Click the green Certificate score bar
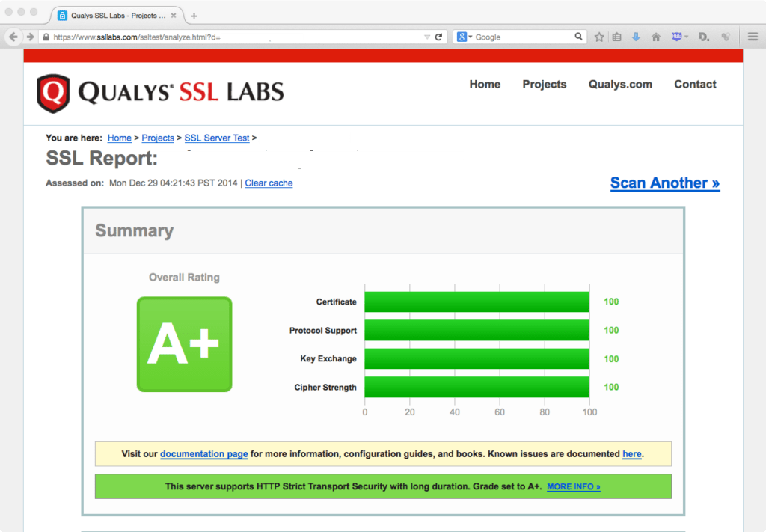This screenshot has width=766, height=532. [477, 302]
